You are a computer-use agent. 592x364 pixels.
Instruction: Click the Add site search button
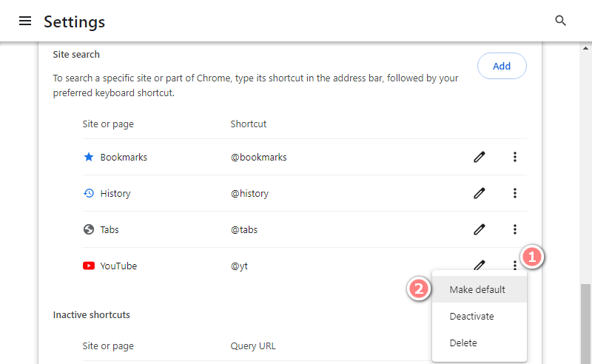click(502, 66)
